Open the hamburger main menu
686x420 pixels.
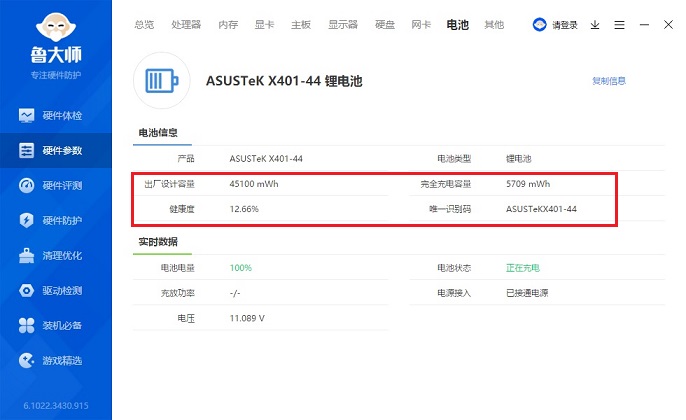pos(619,25)
